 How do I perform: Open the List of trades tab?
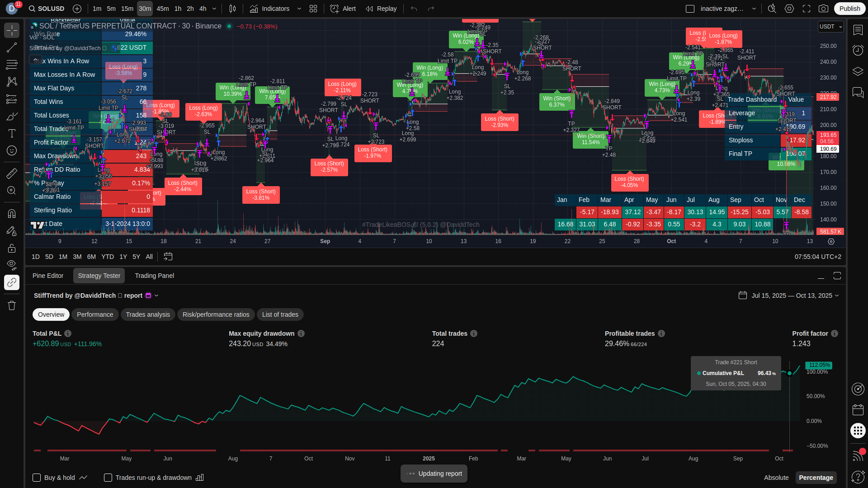tap(280, 314)
